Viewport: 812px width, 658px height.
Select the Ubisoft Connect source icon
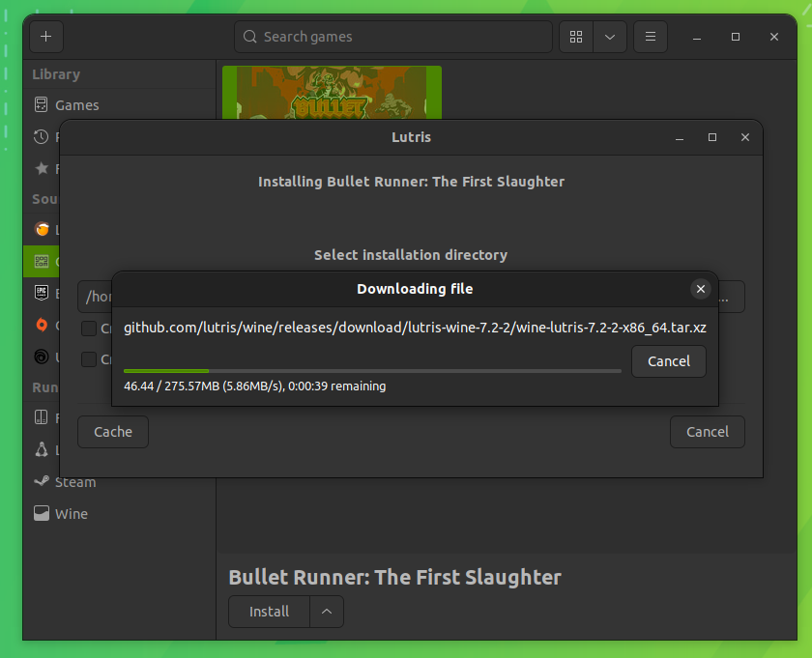click(42, 357)
